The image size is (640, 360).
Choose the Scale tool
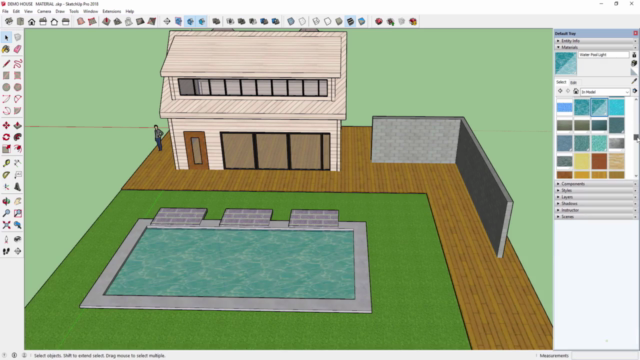pos(6,149)
